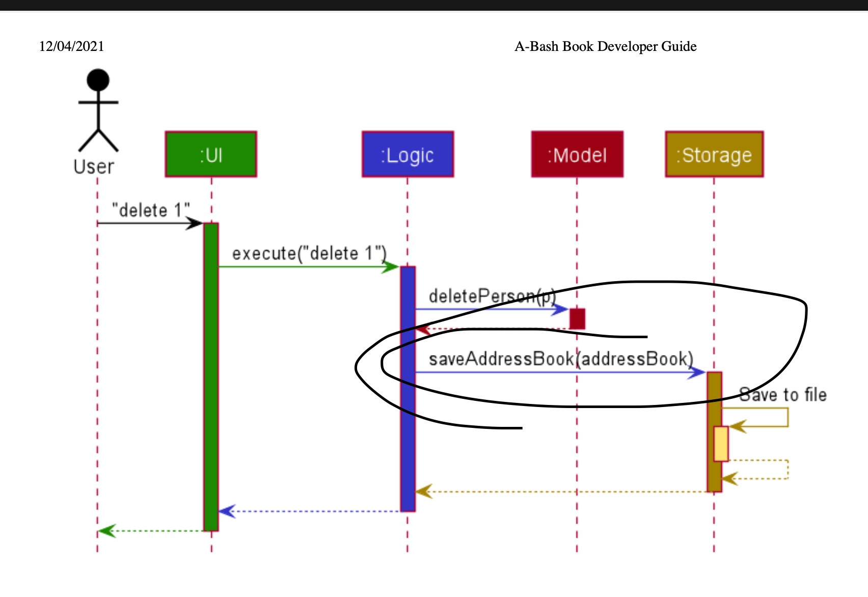The image size is (868, 597).
Task: Click the "delete 1" message label
Action: 151,210
